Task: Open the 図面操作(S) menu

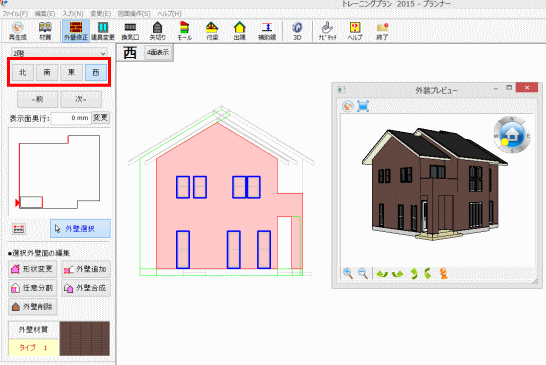Action: [134, 14]
